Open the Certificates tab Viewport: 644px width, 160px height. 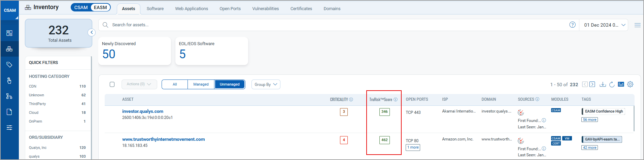tap(301, 9)
